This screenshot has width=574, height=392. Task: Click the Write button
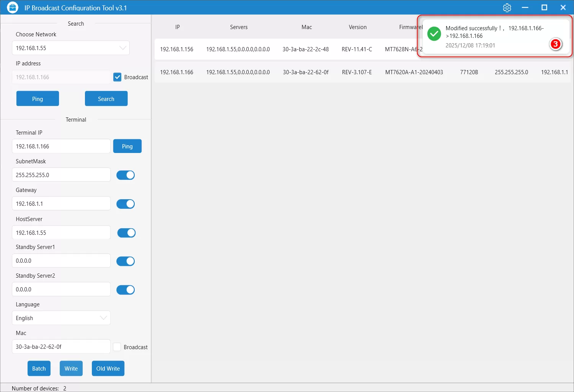pyautogui.click(x=71, y=368)
